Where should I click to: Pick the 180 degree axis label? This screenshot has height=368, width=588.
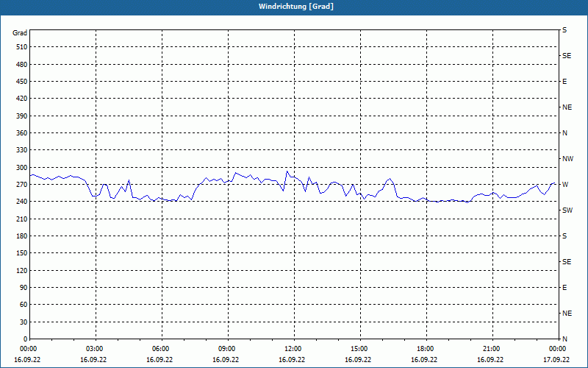point(22,236)
